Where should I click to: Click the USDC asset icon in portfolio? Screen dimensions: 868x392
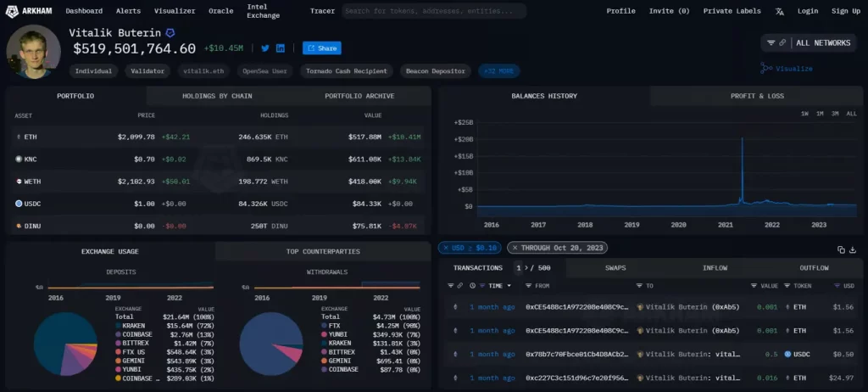pyautogui.click(x=19, y=204)
